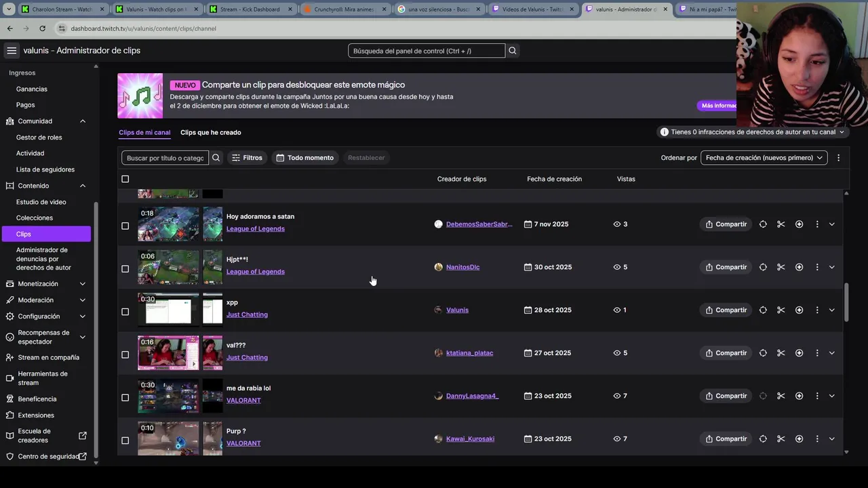This screenshot has height=488, width=868.
Task: Open the three-dot options menu beside sort dropdown
Action: [x=838, y=158]
